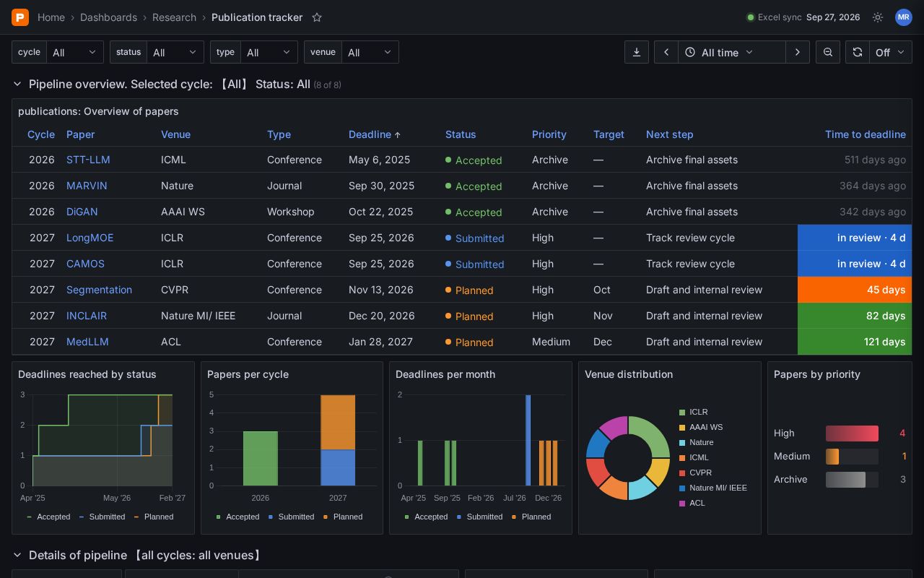
Task: Click the orange app logo icon
Action: [20, 17]
